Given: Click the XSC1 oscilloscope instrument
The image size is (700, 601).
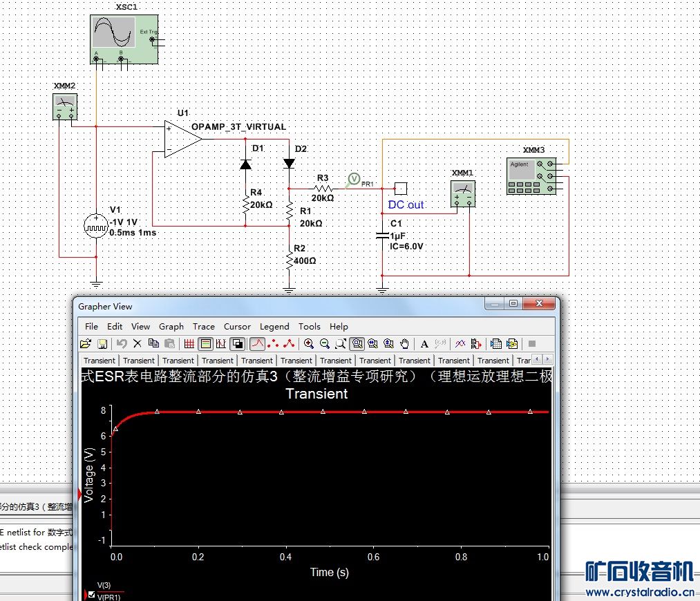Looking at the screenshot, I should pos(124,40).
